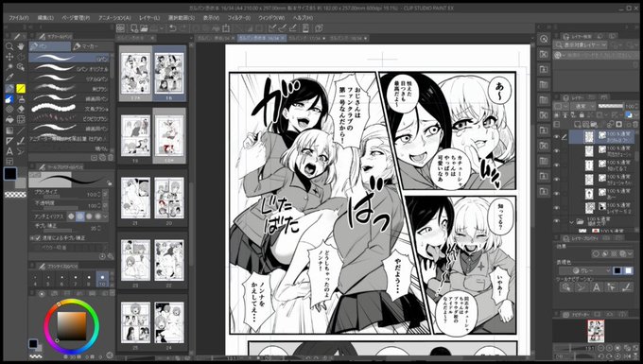Select the Gradient tool
This screenshot has width=643, height=364.
pyautogui.click(x=9, y=130)
